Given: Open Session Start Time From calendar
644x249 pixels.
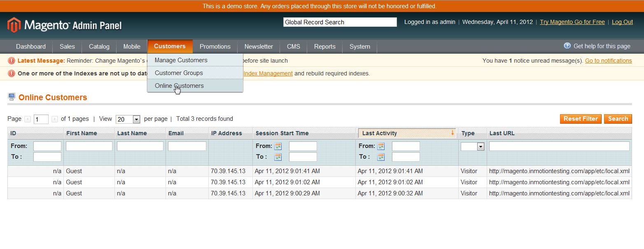Looking at the screenshot, I should (x=278, y=146).
